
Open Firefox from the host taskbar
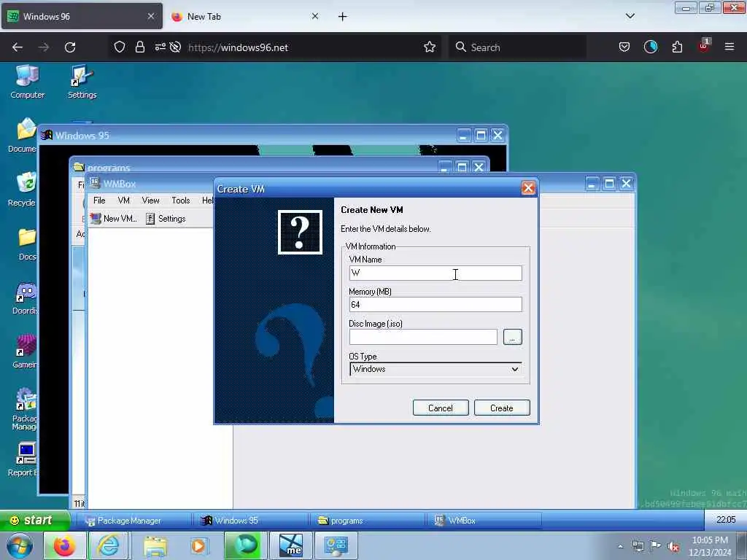64,546
